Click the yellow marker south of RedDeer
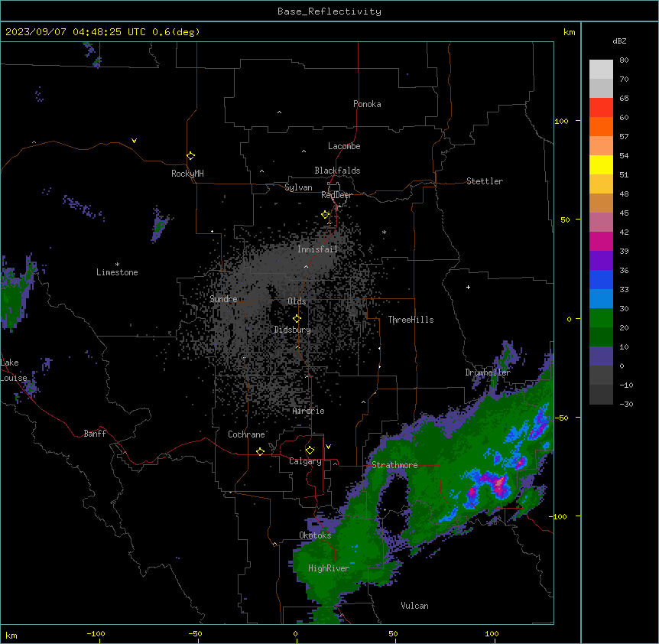The image size is (659, 644). coord(326,215)
